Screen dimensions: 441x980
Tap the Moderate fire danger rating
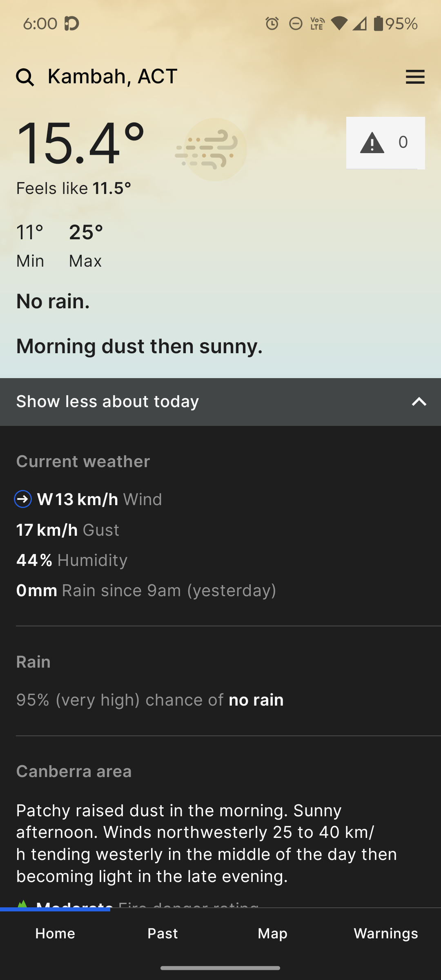[x=74, y=904]
